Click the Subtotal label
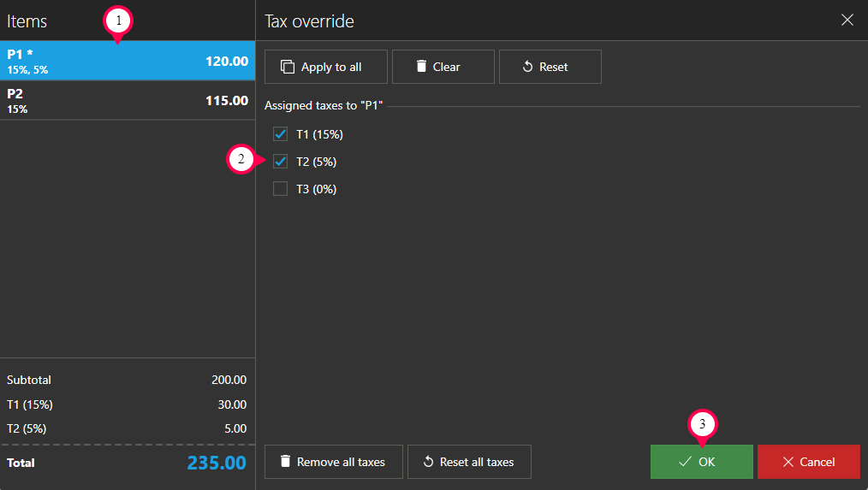The width and height of the screenshot is (868, 490). tap(29, 380)
